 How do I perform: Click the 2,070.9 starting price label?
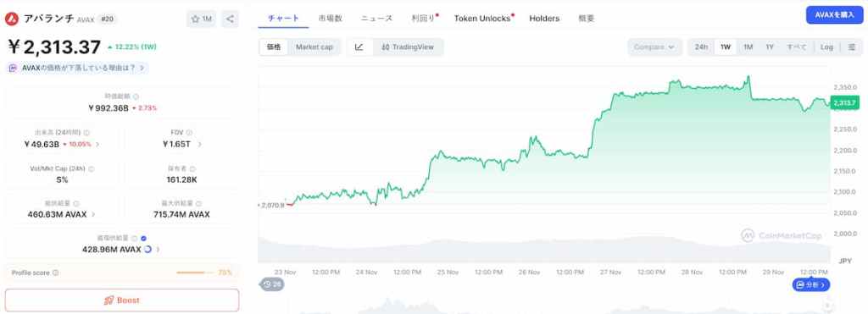tap(272, 205)
